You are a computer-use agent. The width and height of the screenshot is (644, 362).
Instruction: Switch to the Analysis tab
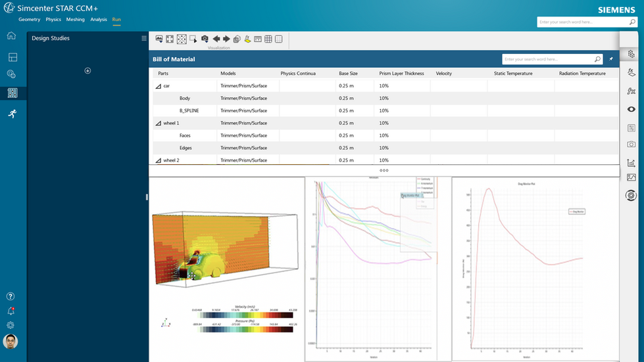click(99, 19)
